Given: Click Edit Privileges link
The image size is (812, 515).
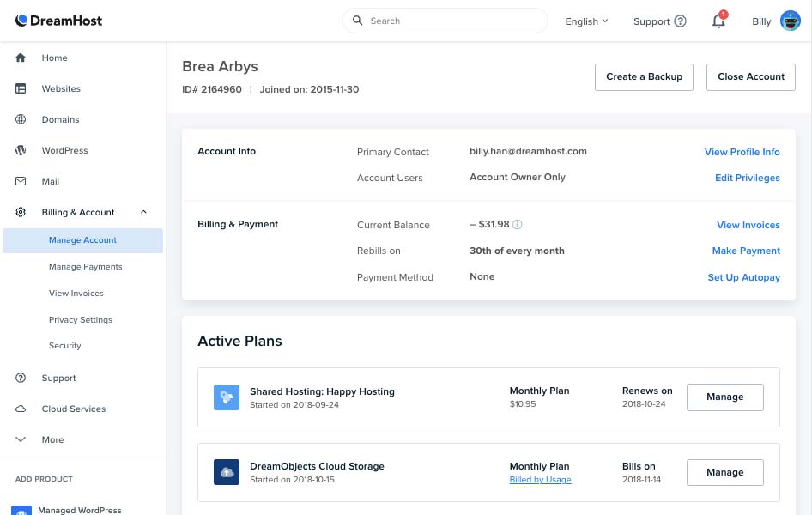Looking at the screenshot, I should (x=748, y=178).
